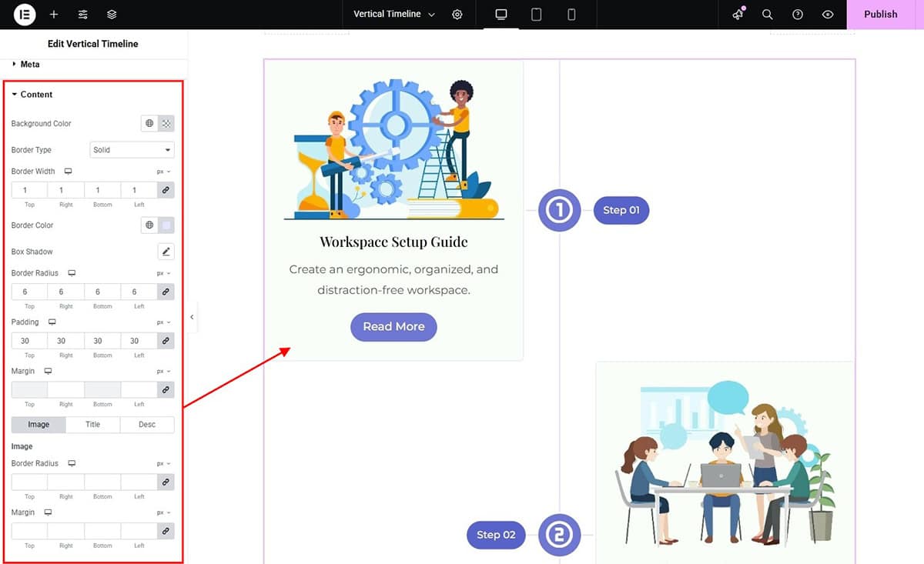924x564 pixels.
Task: Click the Step 01 badge
Action: pyautogui.click(x=621, y=210)
